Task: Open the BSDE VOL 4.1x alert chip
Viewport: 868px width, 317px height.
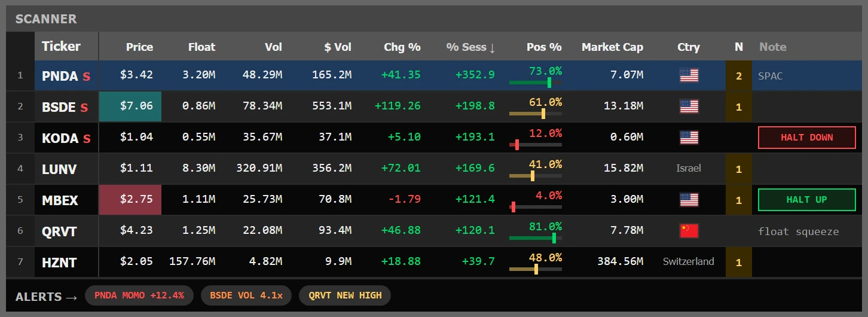Action: [246, 295]
